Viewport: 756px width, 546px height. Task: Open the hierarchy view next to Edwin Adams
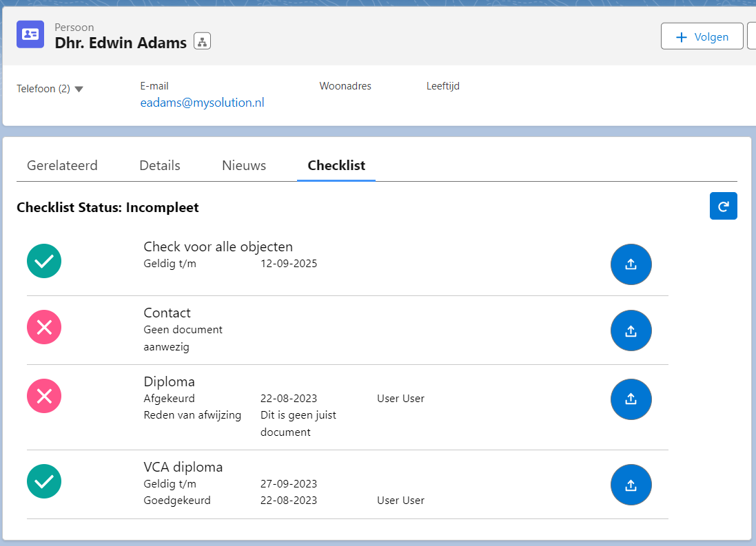pyautogui.click(x=201, y=41)
